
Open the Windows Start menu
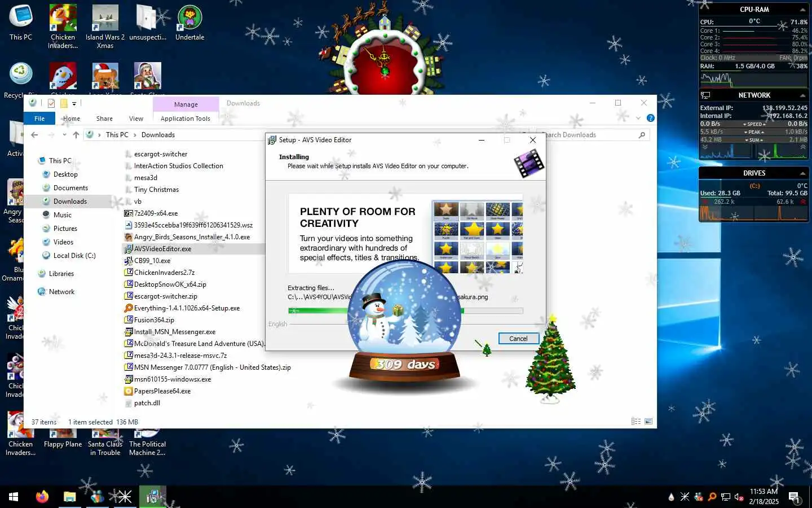pyautogui.click(x=14, y=497)
